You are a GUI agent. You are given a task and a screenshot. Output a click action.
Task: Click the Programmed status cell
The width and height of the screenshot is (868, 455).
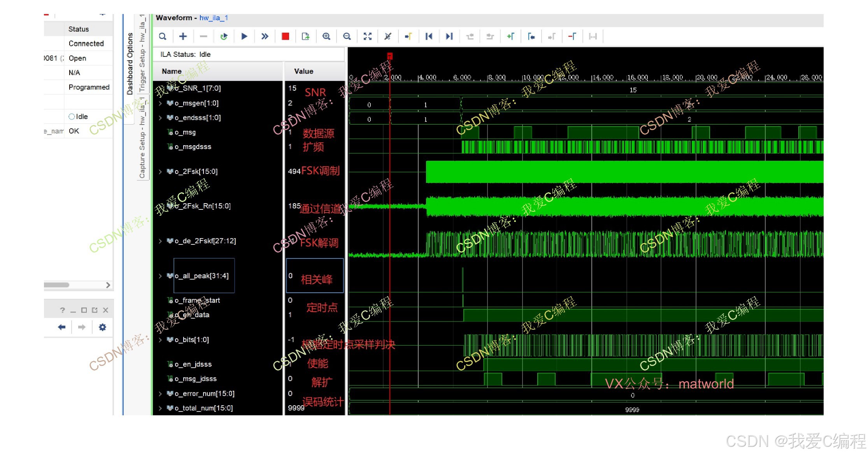89,87
